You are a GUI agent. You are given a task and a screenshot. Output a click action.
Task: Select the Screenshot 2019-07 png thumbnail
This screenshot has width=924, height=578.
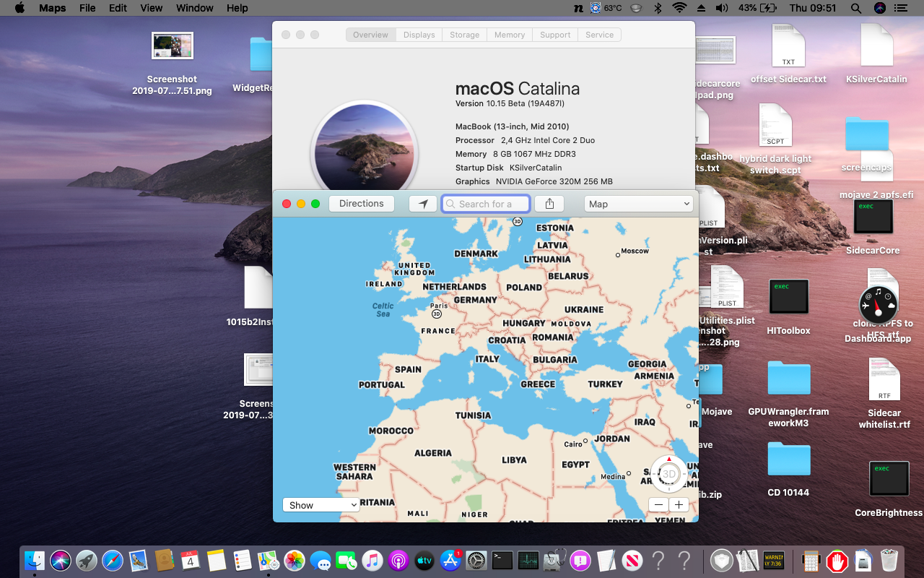click(173, 46)
